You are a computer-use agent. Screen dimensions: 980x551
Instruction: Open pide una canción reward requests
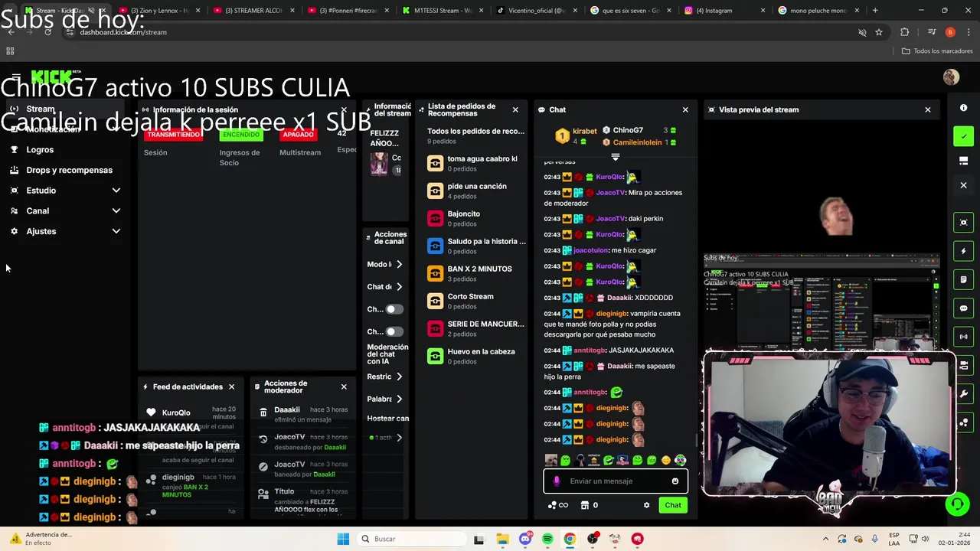click(476, 191)
